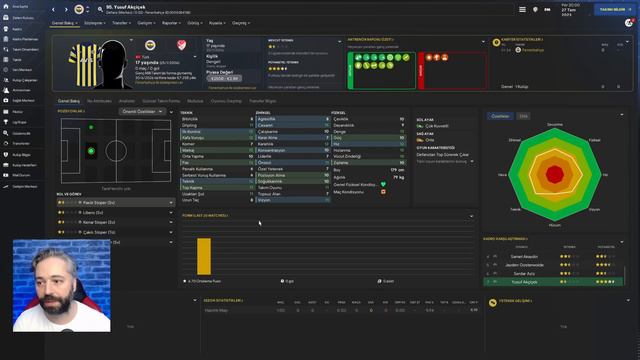Click the FM logo icon at top
Image resolution: width=640 pixels, height=360 pixels.
tap(547, 9)
